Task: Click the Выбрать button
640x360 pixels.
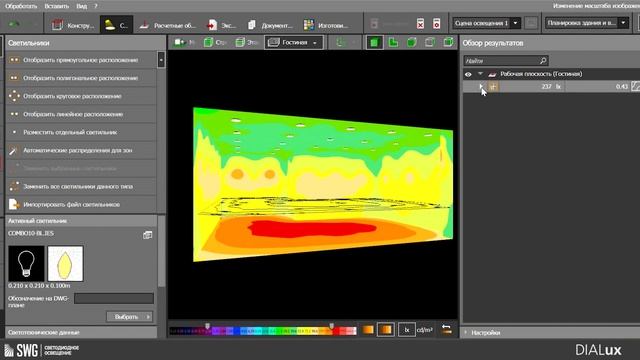Action: pos(129,317)
